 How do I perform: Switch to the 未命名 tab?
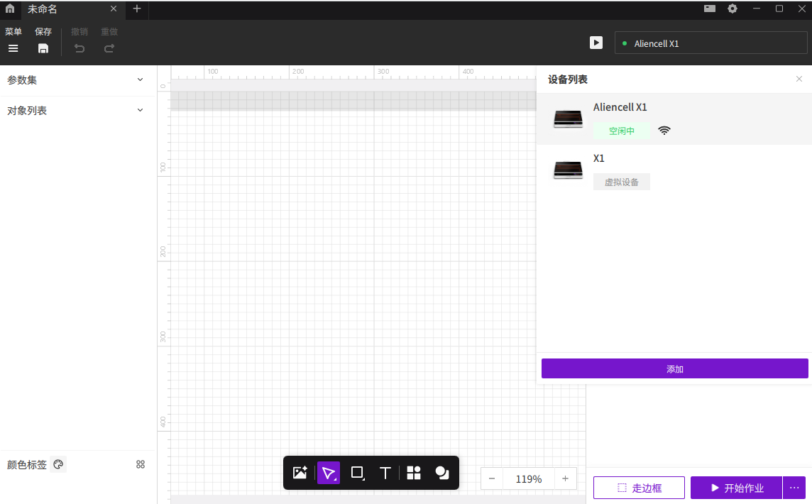point(64,9)
